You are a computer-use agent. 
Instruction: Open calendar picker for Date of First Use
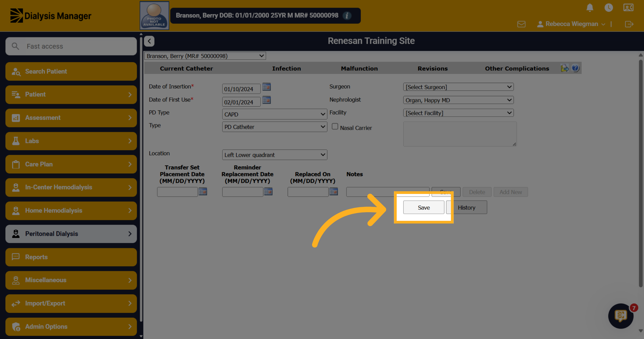[266, 100]
